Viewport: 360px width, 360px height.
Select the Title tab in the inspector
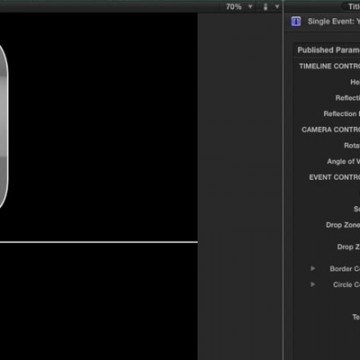(354, 6)
